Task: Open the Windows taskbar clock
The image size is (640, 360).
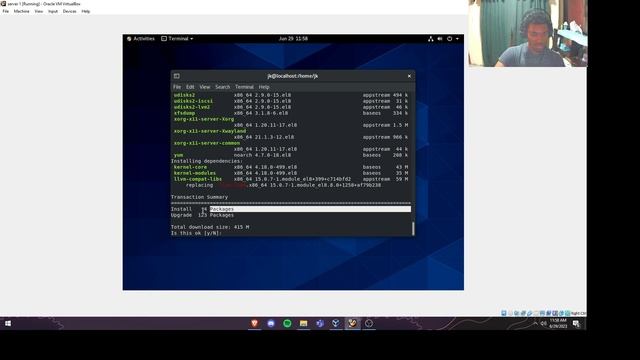Action: 558,323
